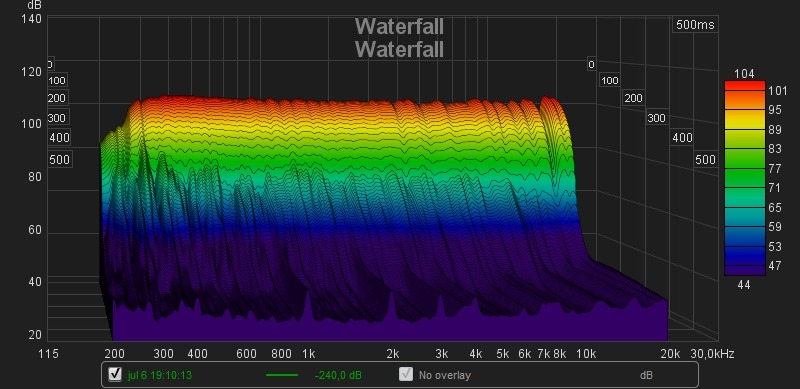Click the 2k frequency axis label
Viewport: 800px width, 389px height.
pyautogui.click(x=393, y=354)
